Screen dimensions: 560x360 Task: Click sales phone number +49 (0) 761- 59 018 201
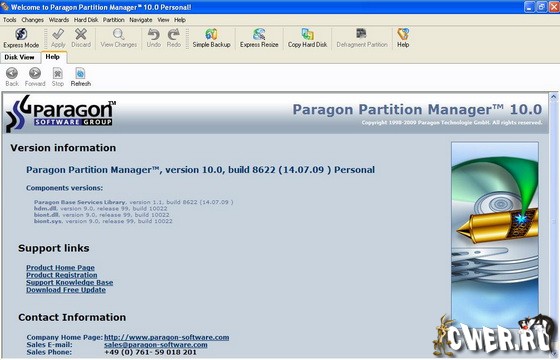coord(150,352)
